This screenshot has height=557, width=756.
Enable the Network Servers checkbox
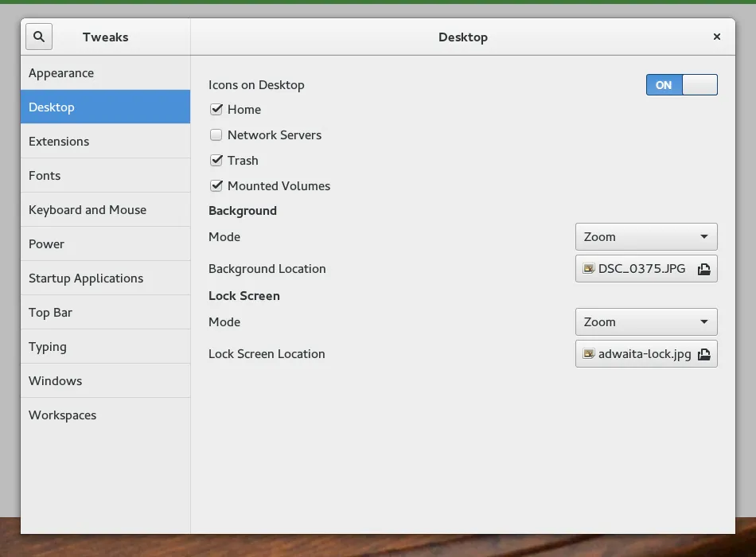216,135
